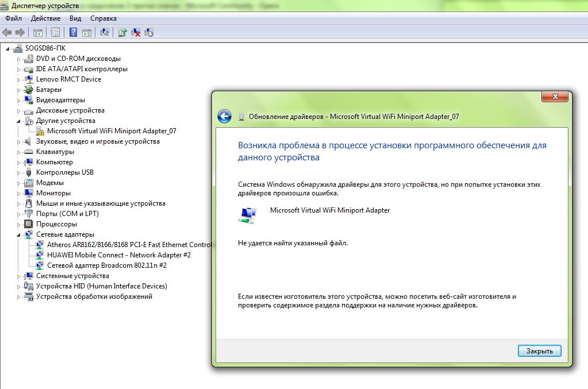
Task: Select Microsoft Virtual WiFi Miniport Adapter_07 tree item
Action: click(112, 131)
